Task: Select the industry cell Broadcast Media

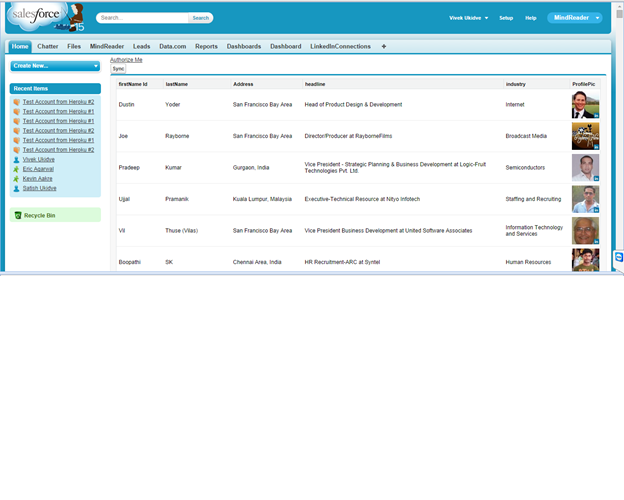Action: (x=526, y=136)
